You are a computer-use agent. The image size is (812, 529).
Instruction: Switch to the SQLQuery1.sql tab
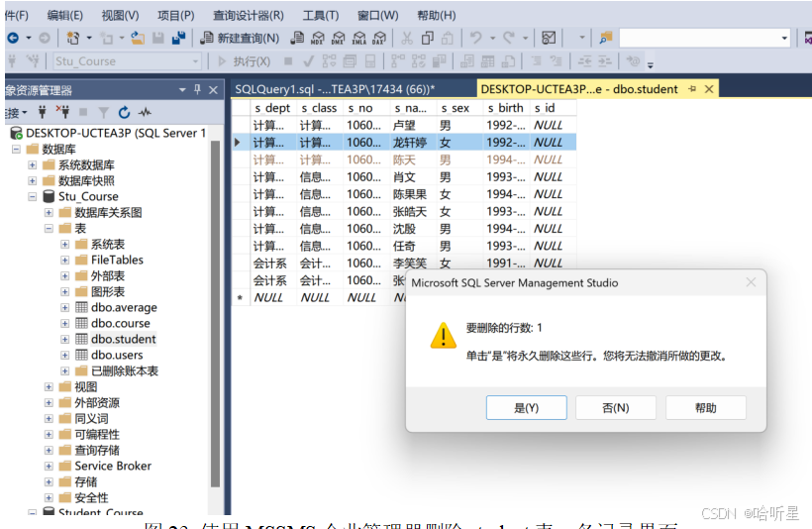point(335,89)
